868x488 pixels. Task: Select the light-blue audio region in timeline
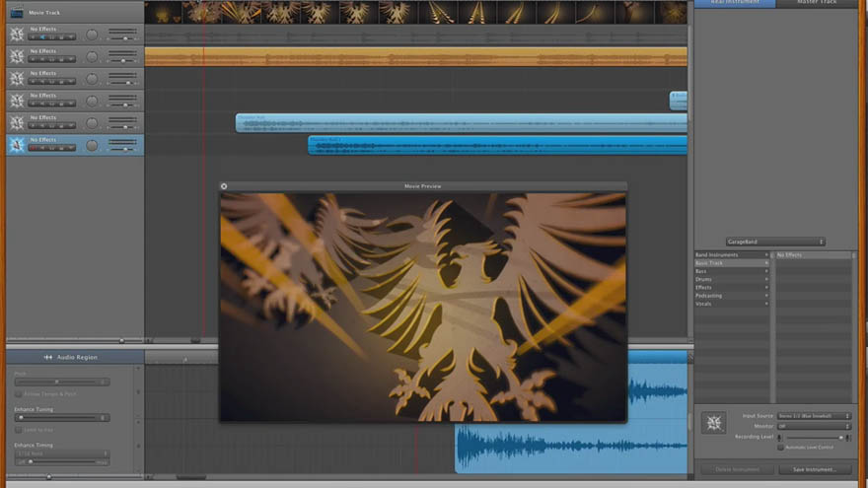tap(462, 123)
